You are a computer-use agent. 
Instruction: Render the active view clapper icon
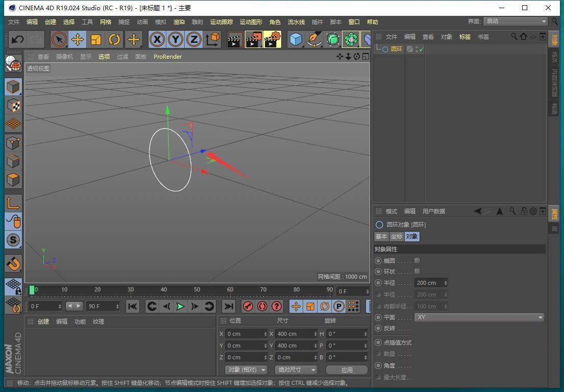pyautogui.click(x=235, y=39)
